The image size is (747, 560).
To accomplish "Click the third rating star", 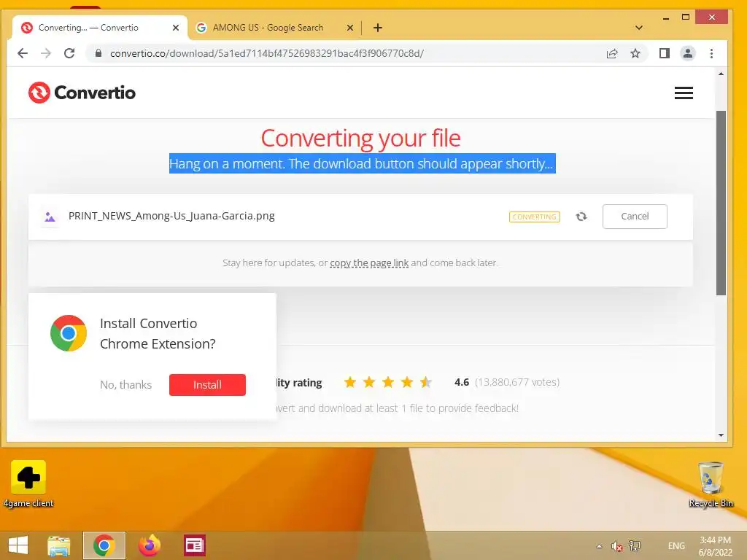I will tap(388, 382).
